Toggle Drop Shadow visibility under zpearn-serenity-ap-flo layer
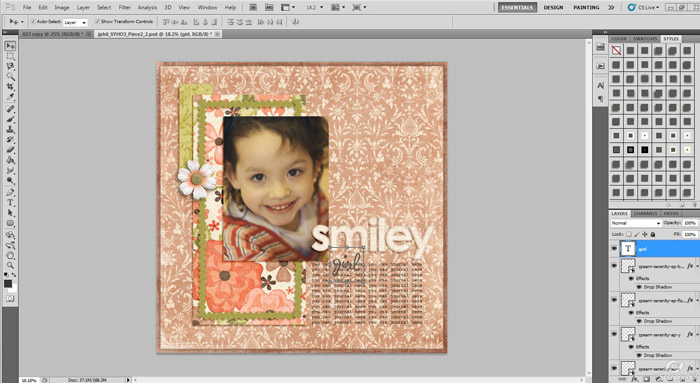Viewport: 700px width, 383px height. 638,321
